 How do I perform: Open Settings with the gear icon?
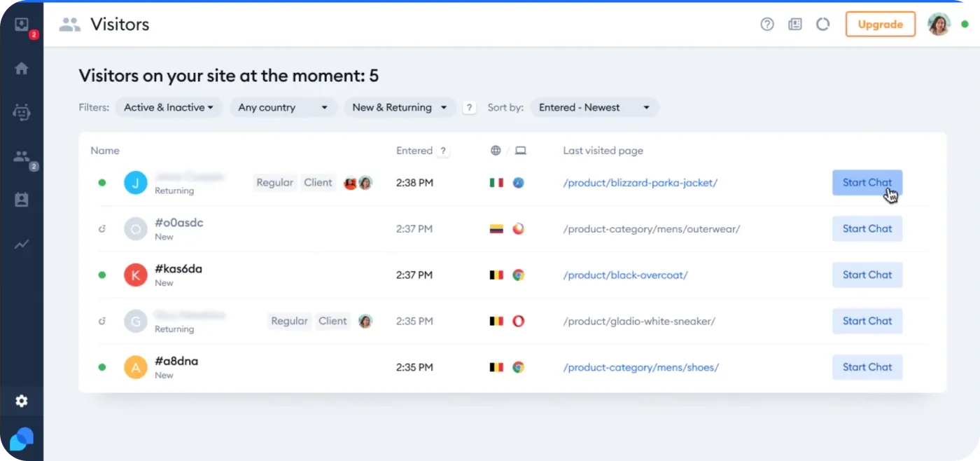click(x=21, y=401)
